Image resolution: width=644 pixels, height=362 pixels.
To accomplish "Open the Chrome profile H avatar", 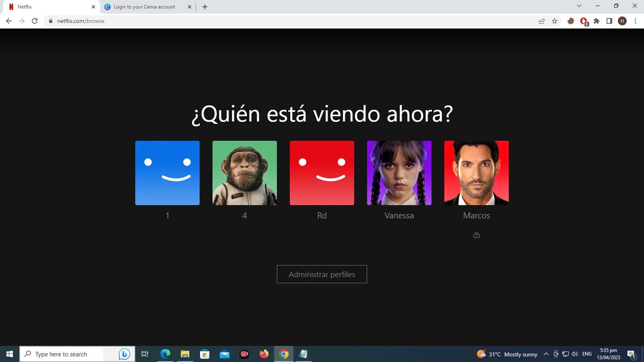I will click(x=622, y=21).
